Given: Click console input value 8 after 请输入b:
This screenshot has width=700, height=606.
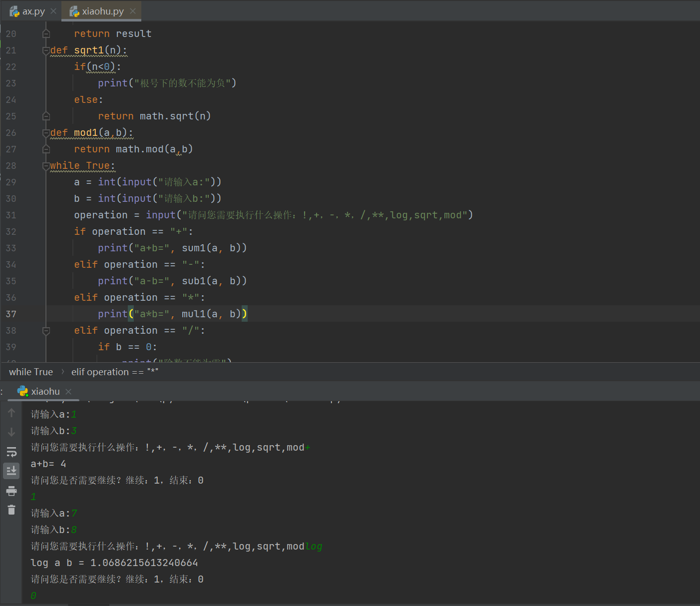Looking at the screenshot, I should tap(74, 530).
